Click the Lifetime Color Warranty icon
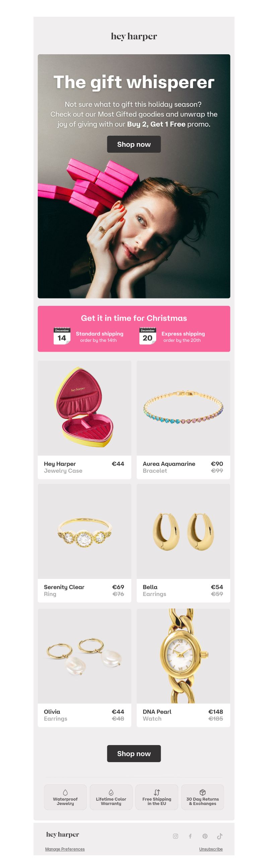The height and width of the screenshot is (868, 268). [x=111, y=792]
